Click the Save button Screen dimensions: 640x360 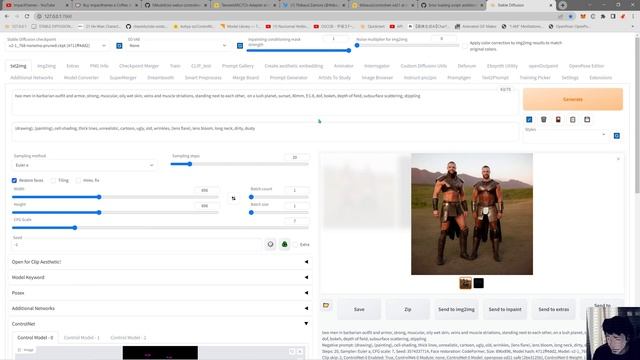click(x=359, y=309)
